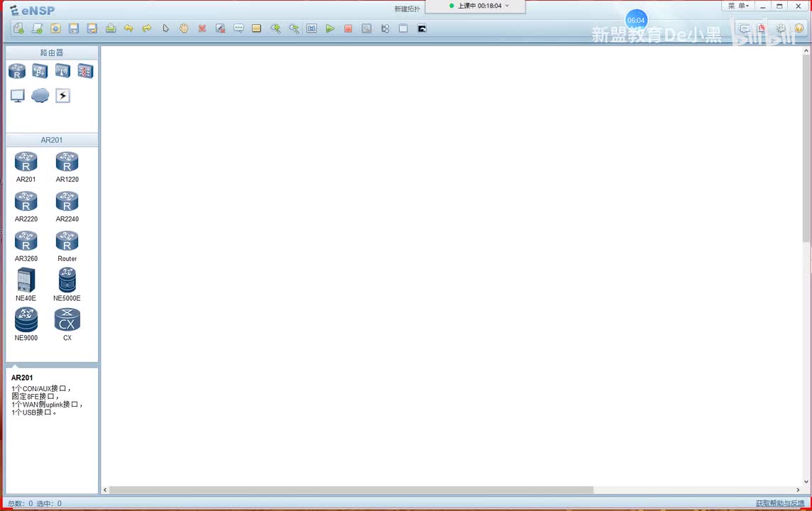Select the WLAN device category icon

(62, 71)
